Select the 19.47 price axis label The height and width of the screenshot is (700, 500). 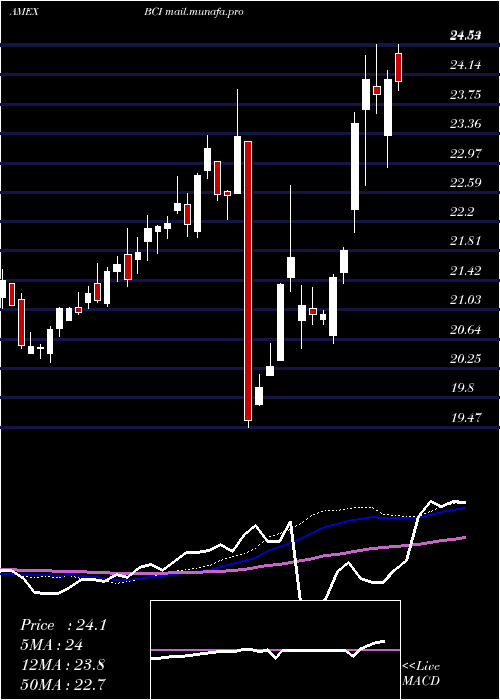pyautogui.click(x=465, y=418)
